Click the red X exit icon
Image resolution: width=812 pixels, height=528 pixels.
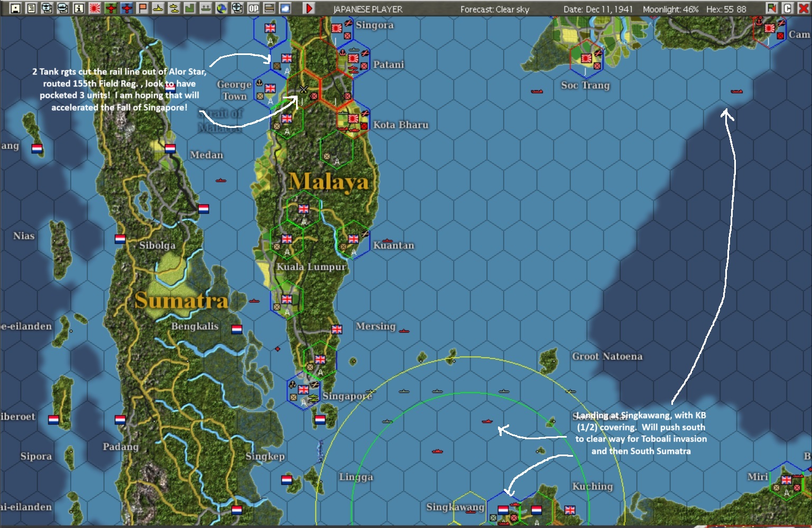802,8
